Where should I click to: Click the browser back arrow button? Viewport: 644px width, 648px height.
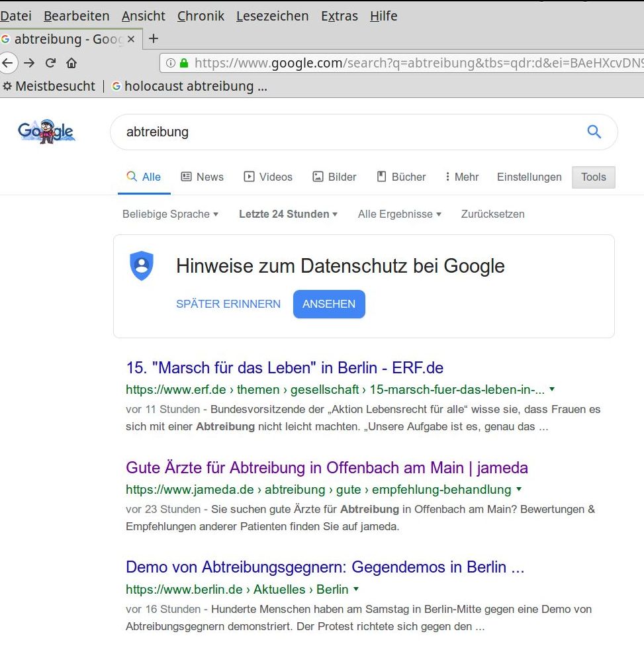tap(7, 63)
